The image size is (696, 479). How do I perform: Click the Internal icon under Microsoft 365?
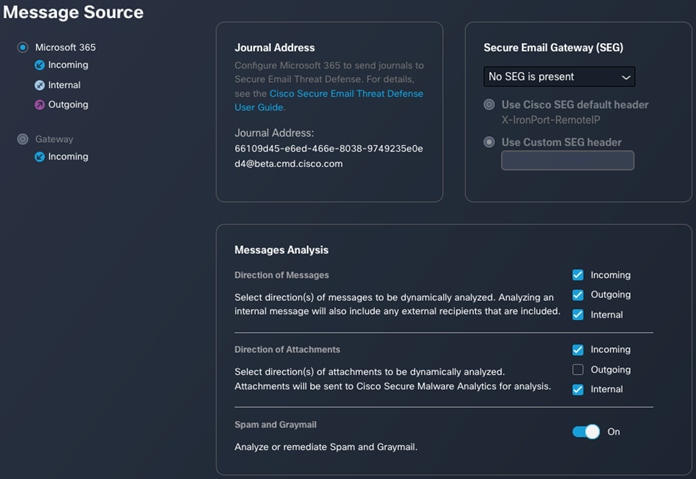[40, 85]
